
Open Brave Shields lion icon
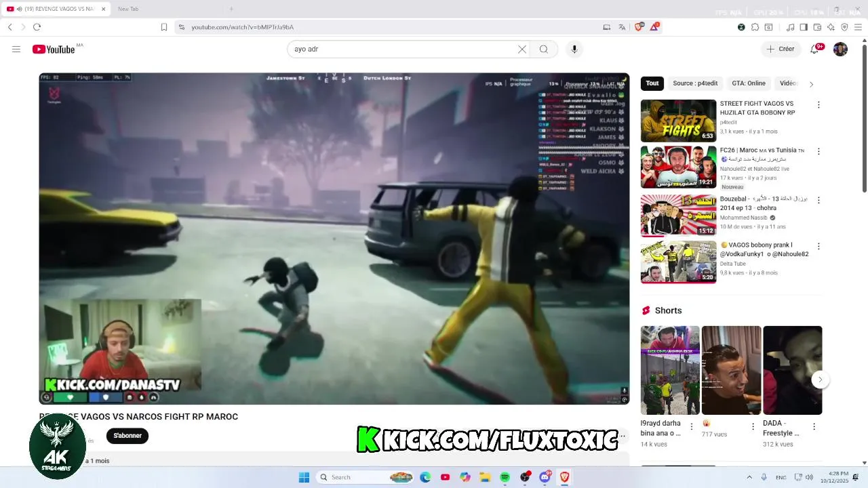(x=638, y=27)
